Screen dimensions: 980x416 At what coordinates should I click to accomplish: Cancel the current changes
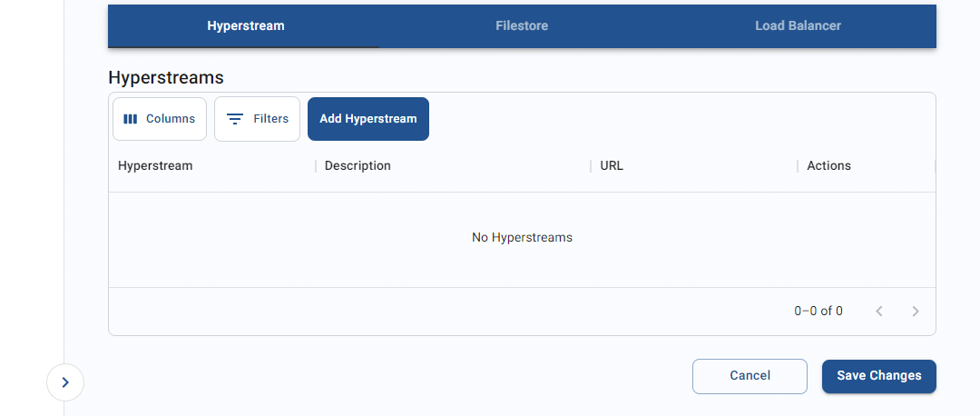click(x=750, y=376)
